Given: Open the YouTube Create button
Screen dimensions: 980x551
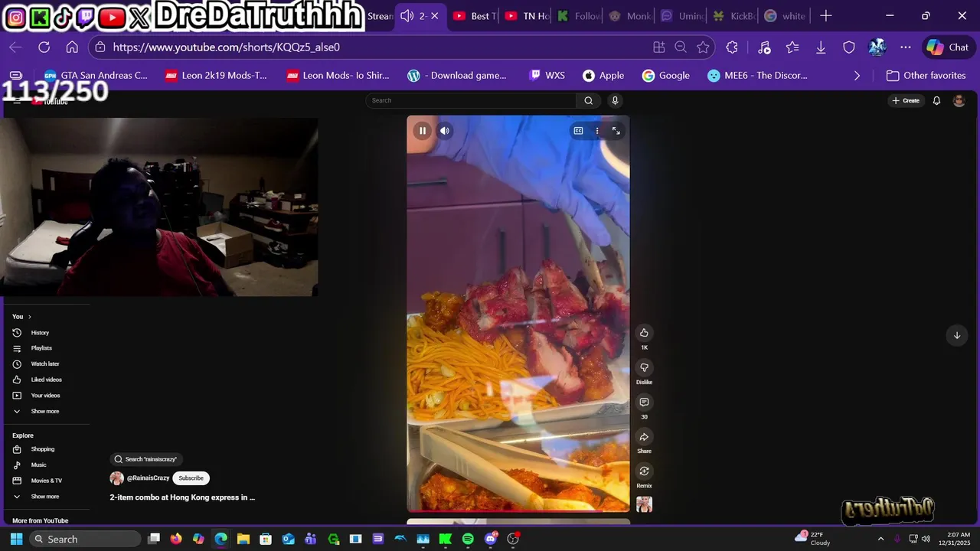Looking at the screenshot, I should coord(905,100).
